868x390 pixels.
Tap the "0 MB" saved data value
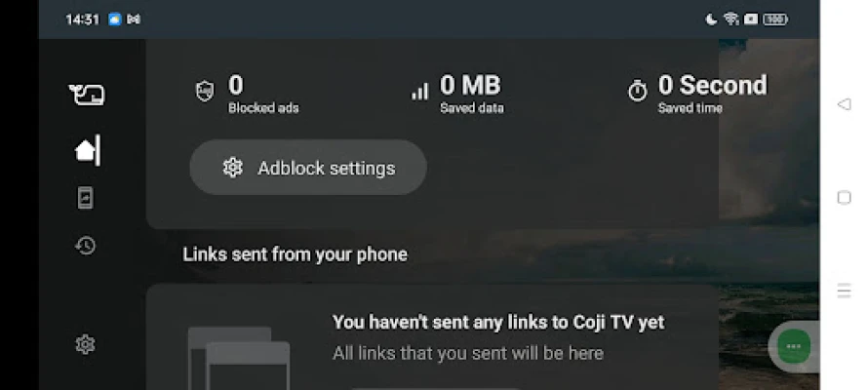[x=470, y=85]
